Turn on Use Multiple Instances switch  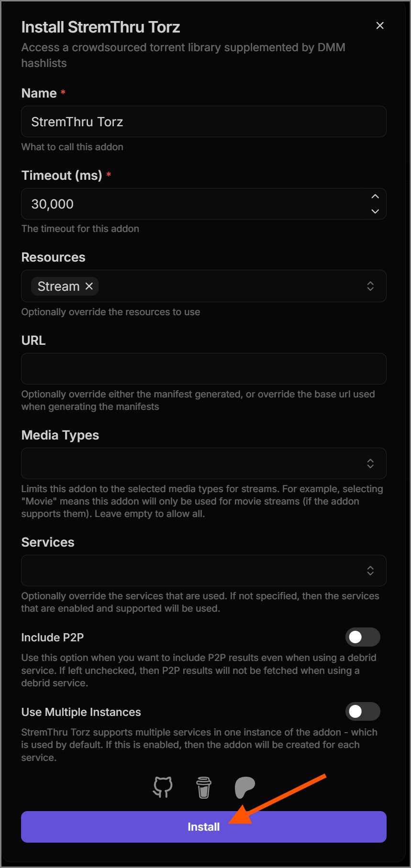point(363,712)
